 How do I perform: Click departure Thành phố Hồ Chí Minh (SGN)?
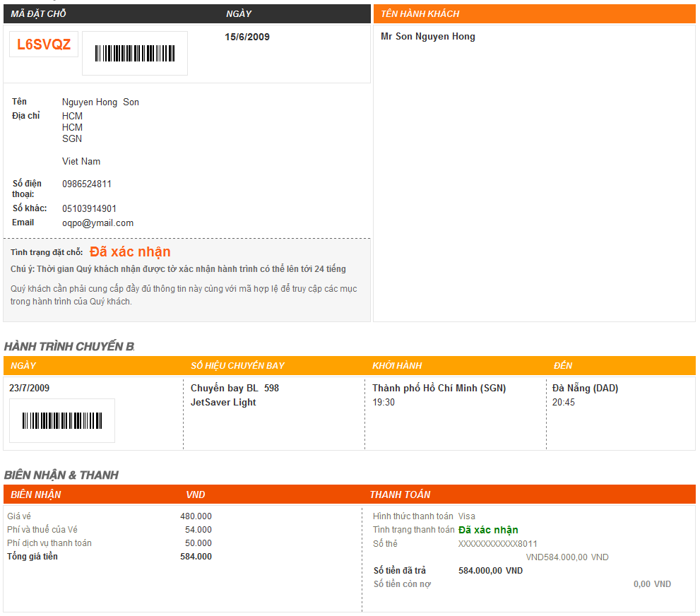click(x=439, y=388)
